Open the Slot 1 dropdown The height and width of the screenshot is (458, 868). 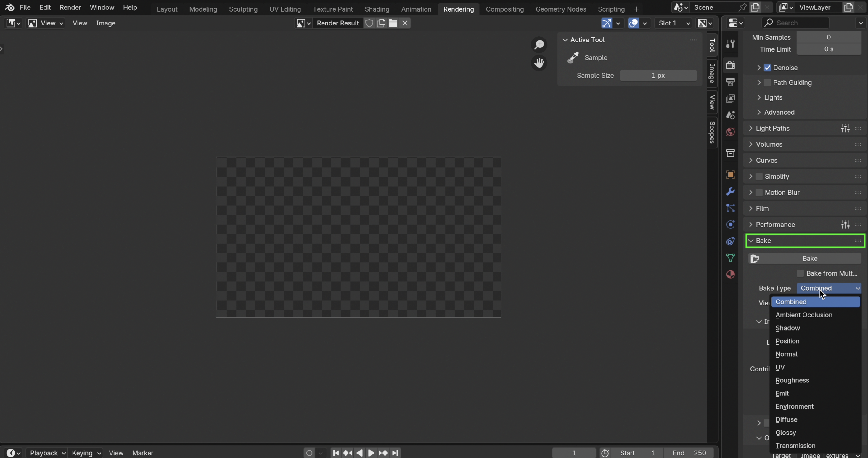point(673,23)
